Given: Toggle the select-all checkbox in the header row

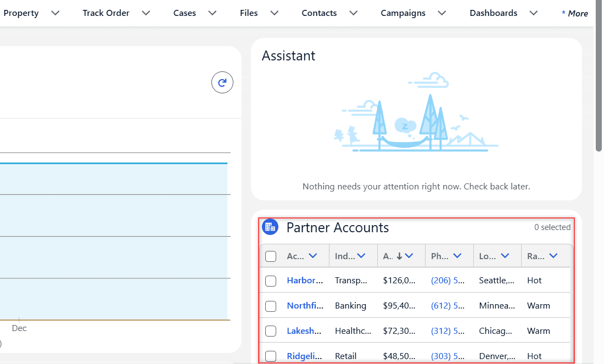Looking at the screenshot, I should click(271, 256).
